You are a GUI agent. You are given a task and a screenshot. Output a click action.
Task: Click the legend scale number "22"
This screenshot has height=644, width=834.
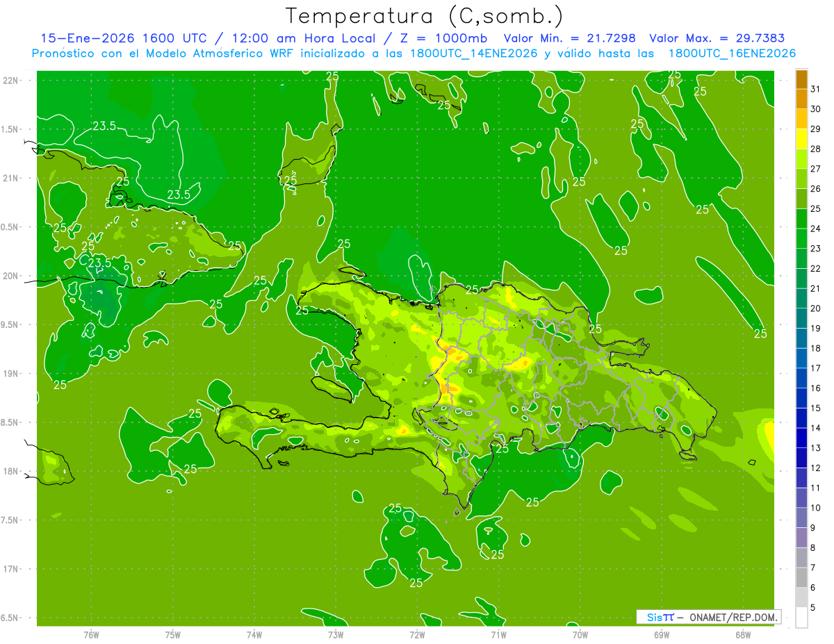(816, 268)
